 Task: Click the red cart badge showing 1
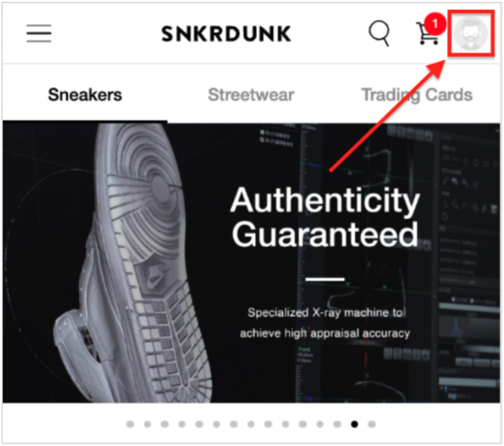(x=435, y=23)
